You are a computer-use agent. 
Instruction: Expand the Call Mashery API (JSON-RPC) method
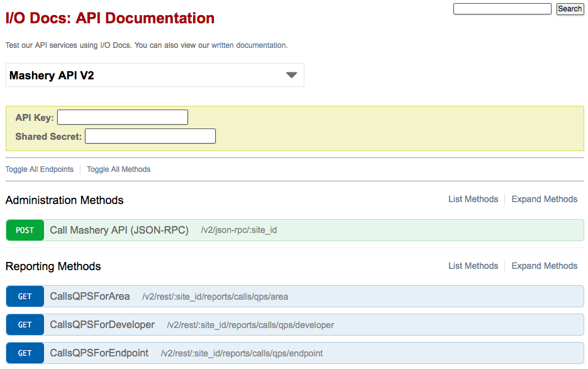click(295, 230)
